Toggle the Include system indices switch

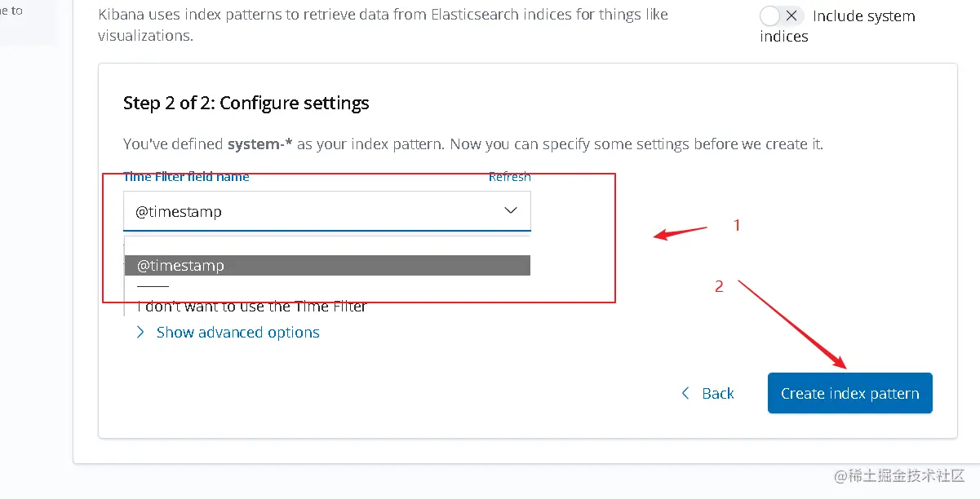pos(781,16)
